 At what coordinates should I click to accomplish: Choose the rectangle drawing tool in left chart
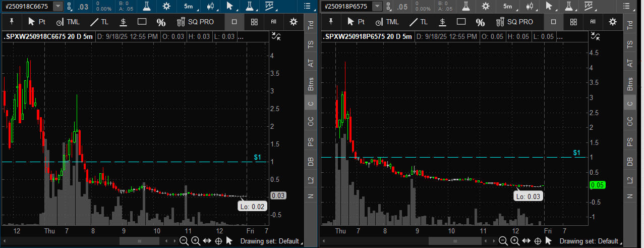tap(142, 22)
